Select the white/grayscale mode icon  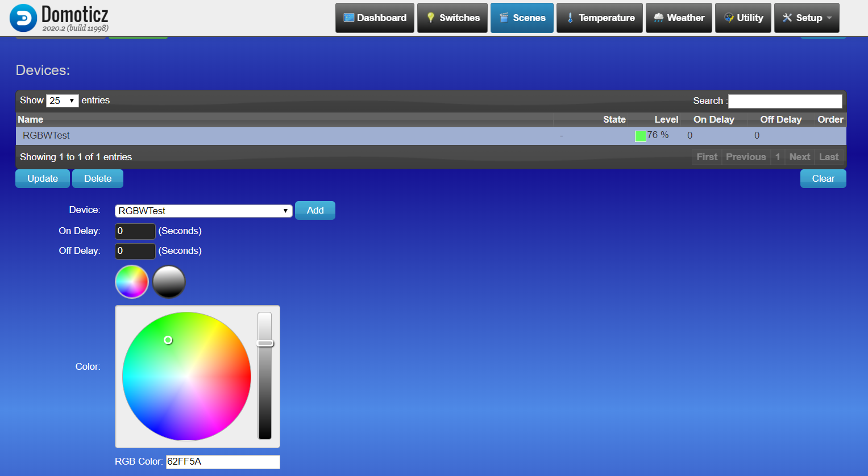click(169, 282)
